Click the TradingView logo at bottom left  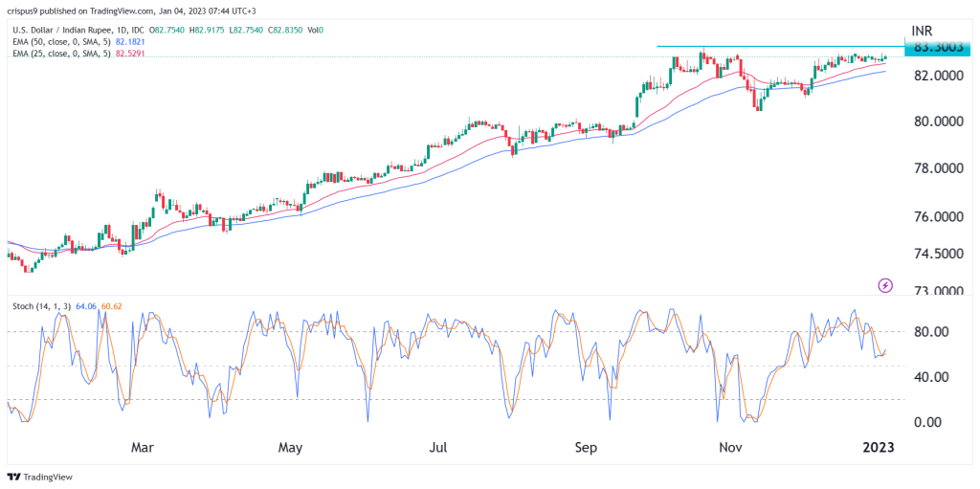39,476
